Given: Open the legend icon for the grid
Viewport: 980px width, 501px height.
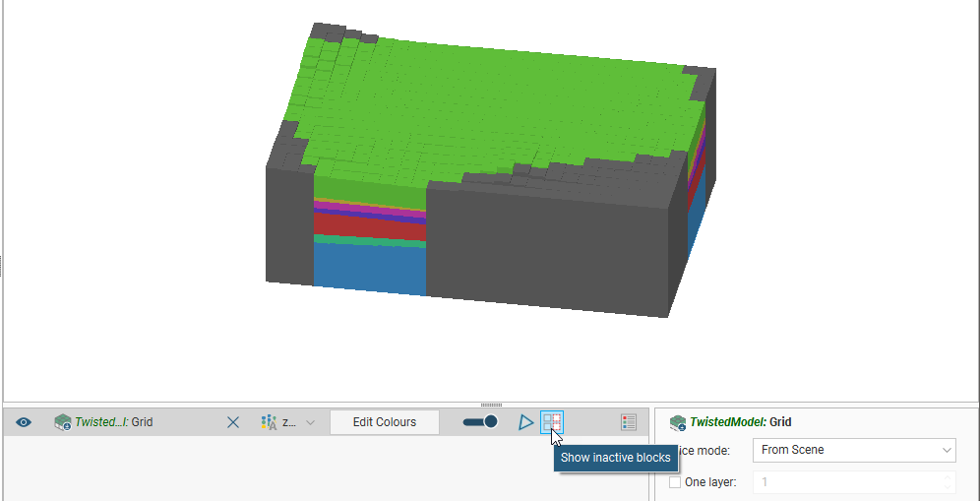Looking at the screenshot, I should tap(629, 422).
